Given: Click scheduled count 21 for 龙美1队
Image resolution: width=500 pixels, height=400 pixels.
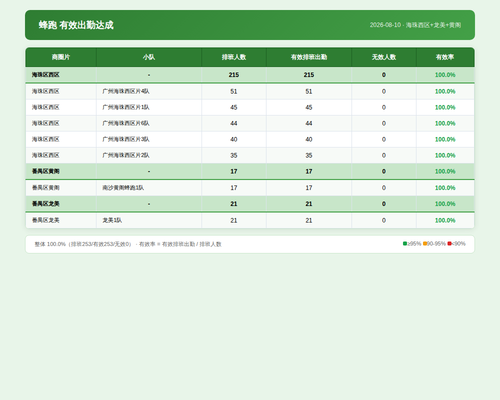Looking at the screenshot, I should [234, 220].
